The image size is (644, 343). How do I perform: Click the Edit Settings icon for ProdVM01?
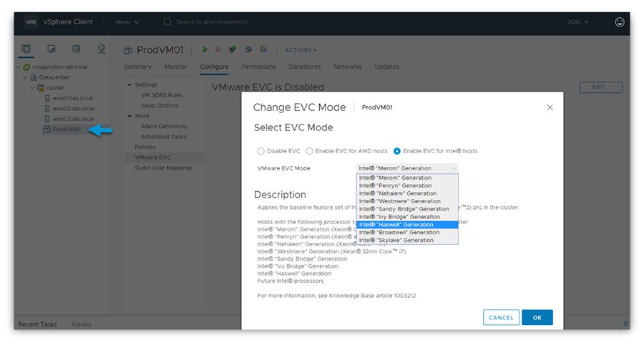coord(248,49)
